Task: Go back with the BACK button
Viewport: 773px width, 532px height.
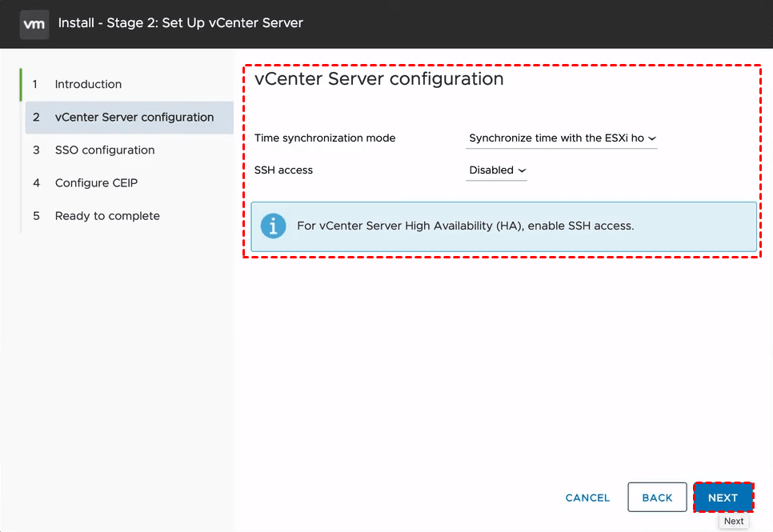Action: pyautogui.click(x=657, y=498)
